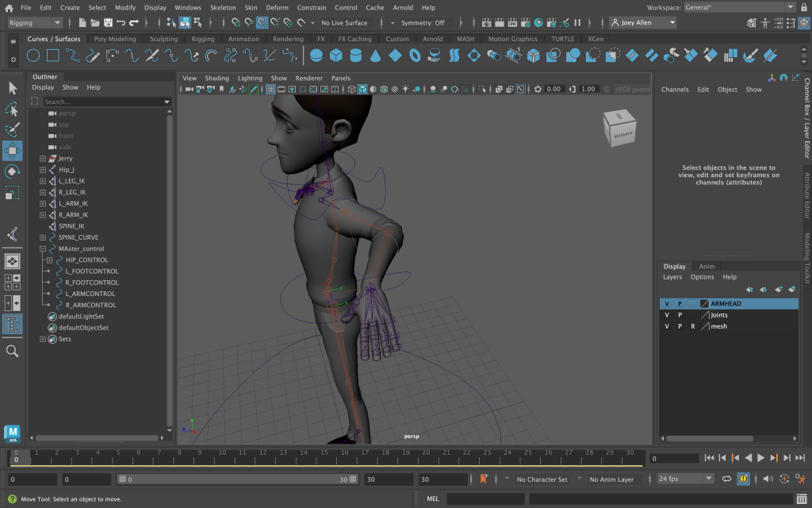The height and width of the screenshot is (508, 812).
Task: Open the Rigging menu set dropdown
Action: [x=34, y=23]
